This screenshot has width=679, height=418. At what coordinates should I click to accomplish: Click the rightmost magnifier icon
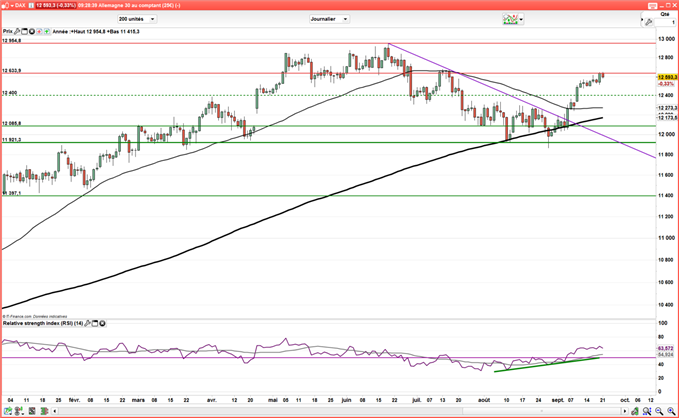pos(671,411)
